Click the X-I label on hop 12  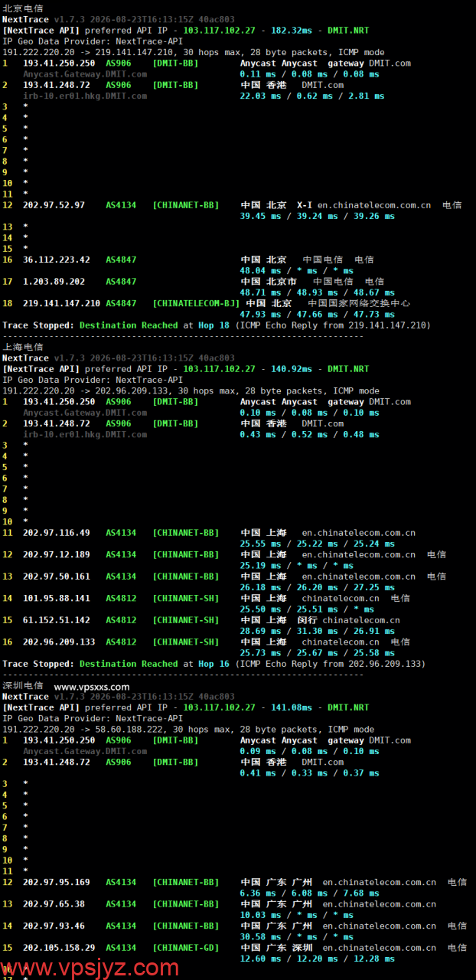coord(305,205)
